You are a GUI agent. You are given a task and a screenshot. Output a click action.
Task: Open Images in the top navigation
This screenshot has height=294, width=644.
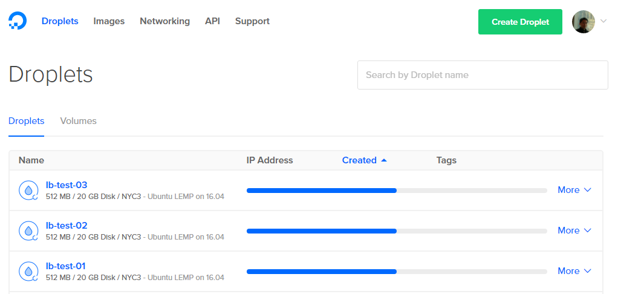click(109, 21)
